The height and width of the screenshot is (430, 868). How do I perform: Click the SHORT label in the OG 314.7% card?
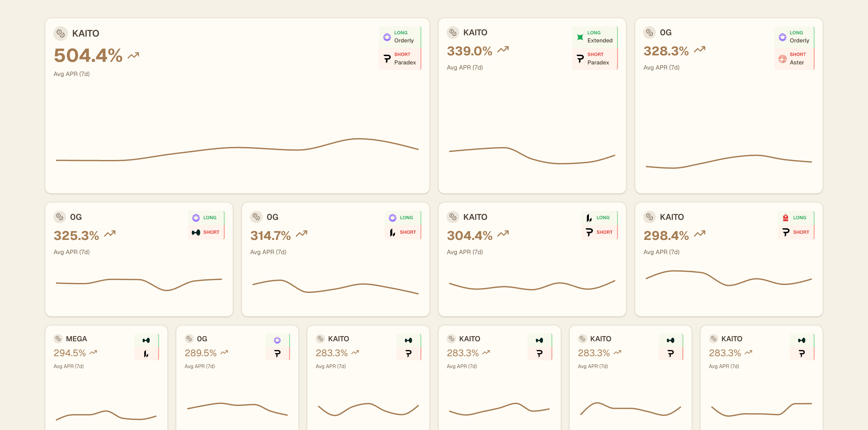(x=408, y=232)
